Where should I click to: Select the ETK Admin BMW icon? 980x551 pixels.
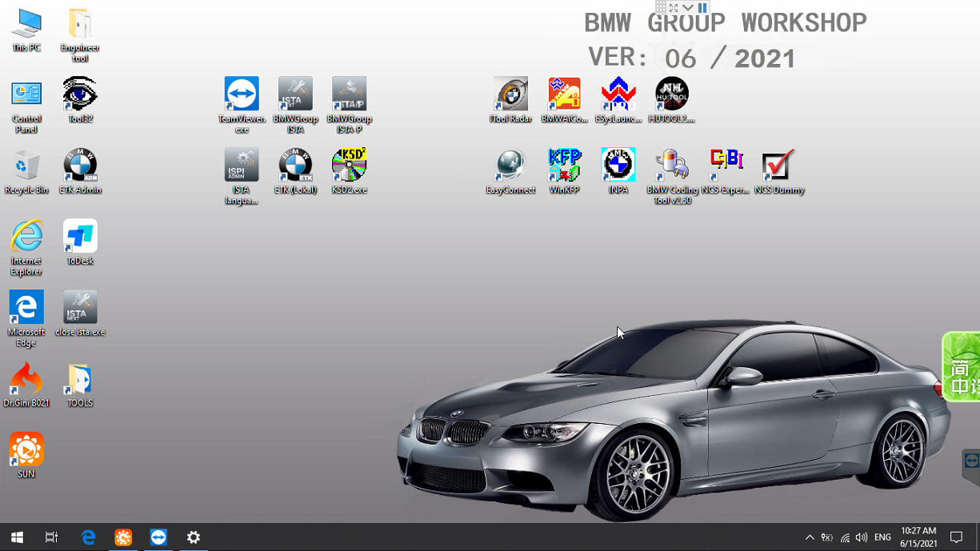point(80,172)
